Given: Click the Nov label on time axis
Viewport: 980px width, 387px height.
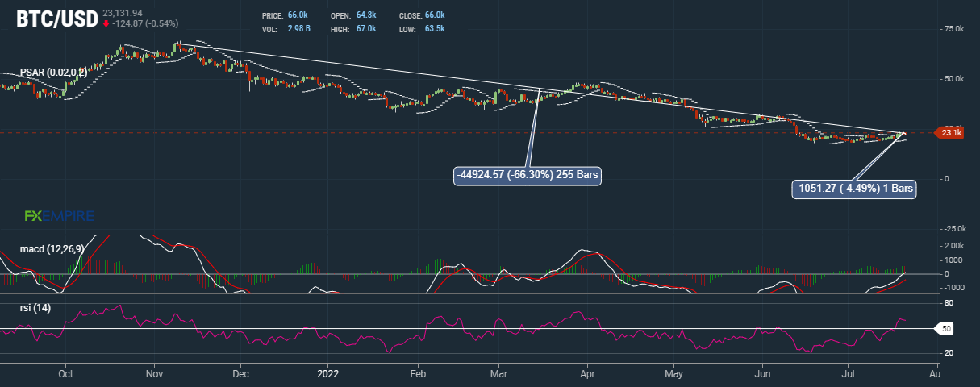Looking at the screenshot, I should point(156,374).
